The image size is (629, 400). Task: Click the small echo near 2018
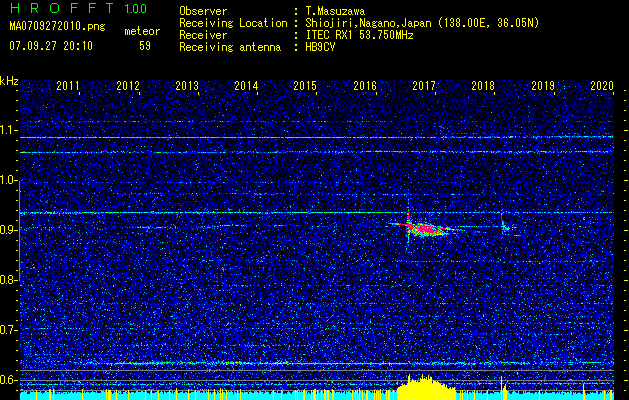[505, 227]
